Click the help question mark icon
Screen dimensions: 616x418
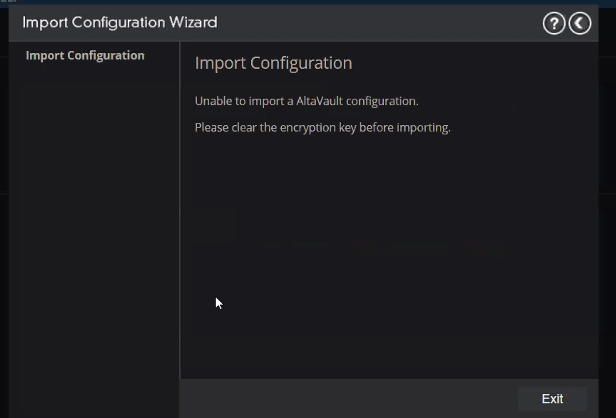pos(554,23)
